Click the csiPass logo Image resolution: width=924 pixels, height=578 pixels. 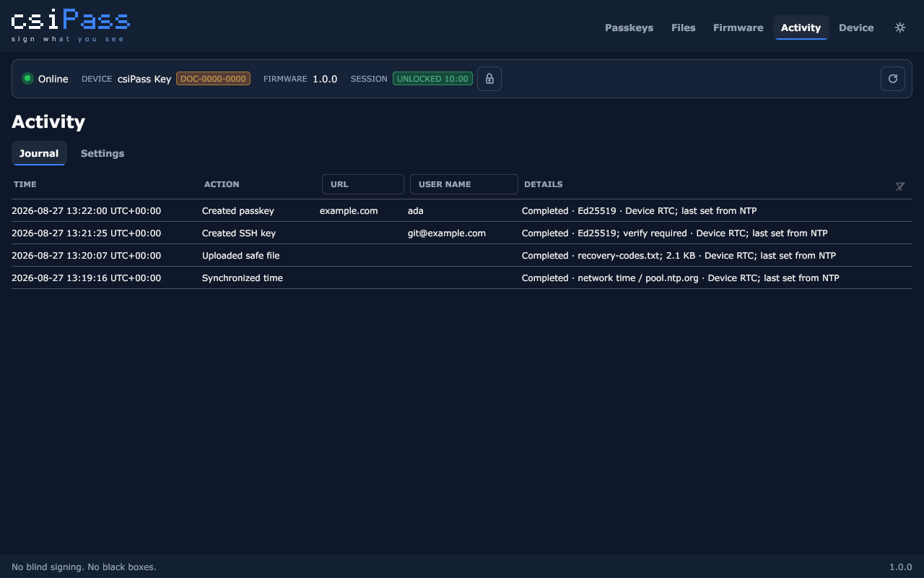[70, 25]
